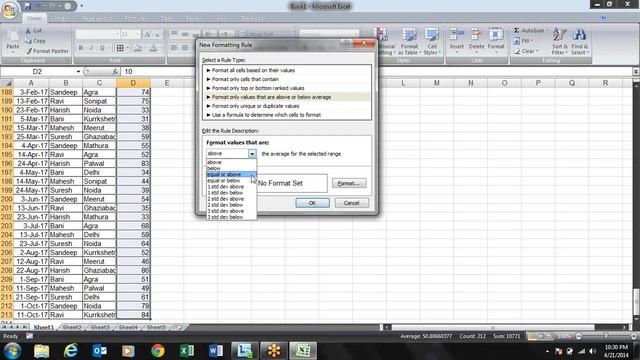Click the Delete cells icon

(x=476, y=41)
